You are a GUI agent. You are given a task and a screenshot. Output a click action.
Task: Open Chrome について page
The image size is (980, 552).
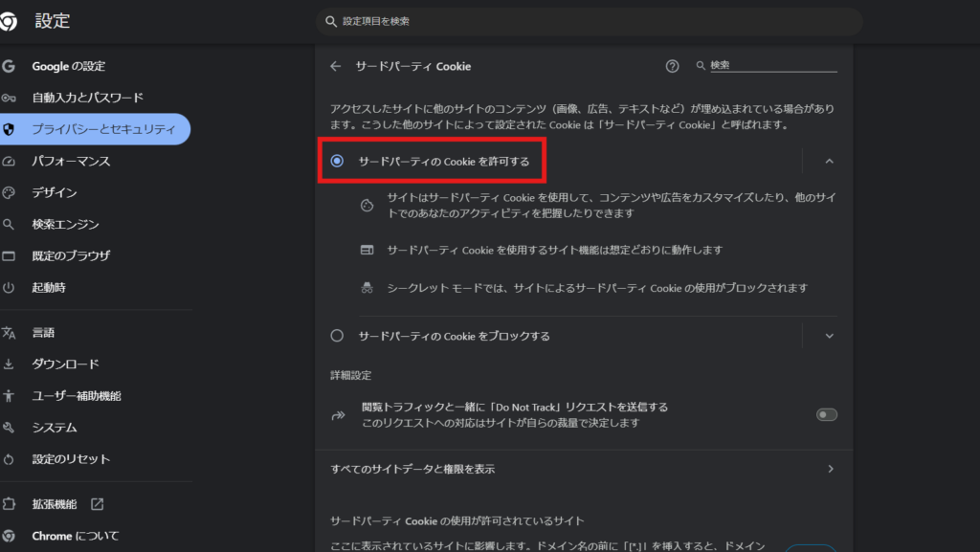pos(76,536)
